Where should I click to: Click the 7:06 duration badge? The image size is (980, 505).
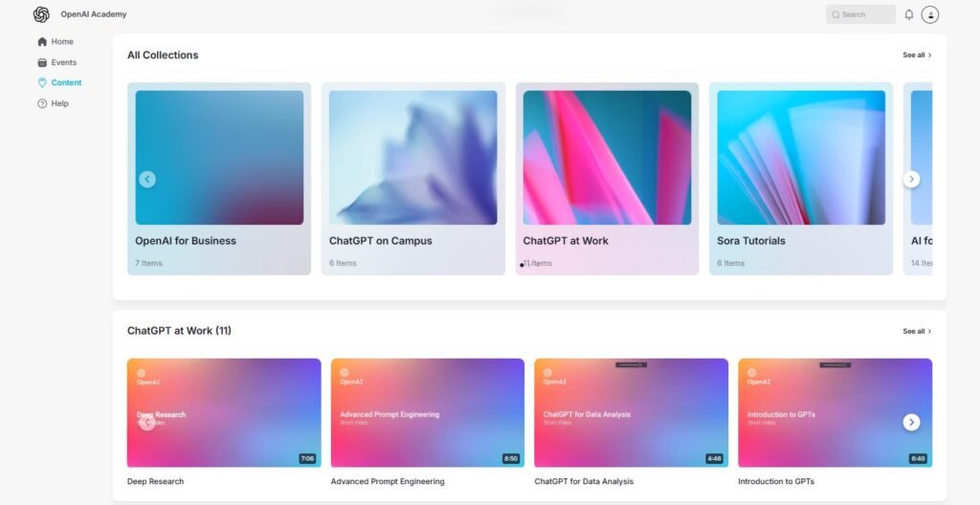coord(307,459)
